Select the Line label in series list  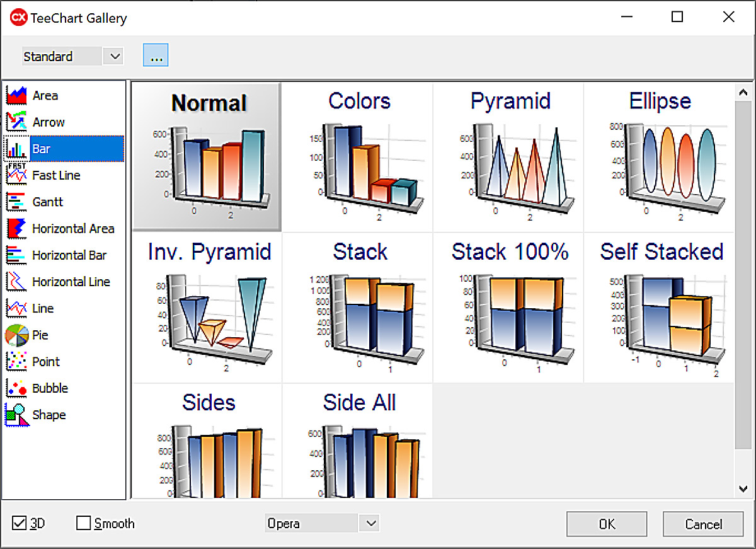(43, 308)
